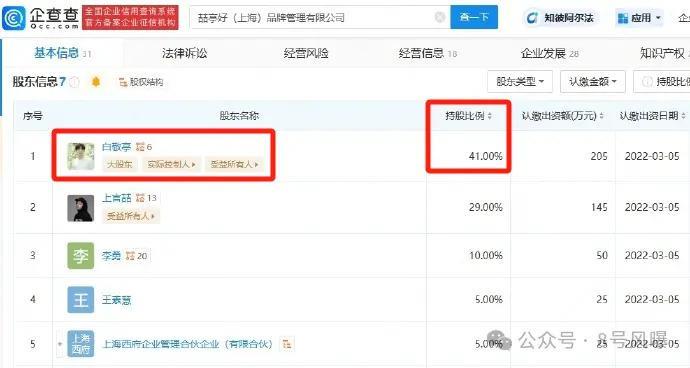Image resolution: width=690 pixels, height=368 pixels.
Task: Open 上海西府企业管理合伙企业(有限合伙) link
Action: [187, 344]
